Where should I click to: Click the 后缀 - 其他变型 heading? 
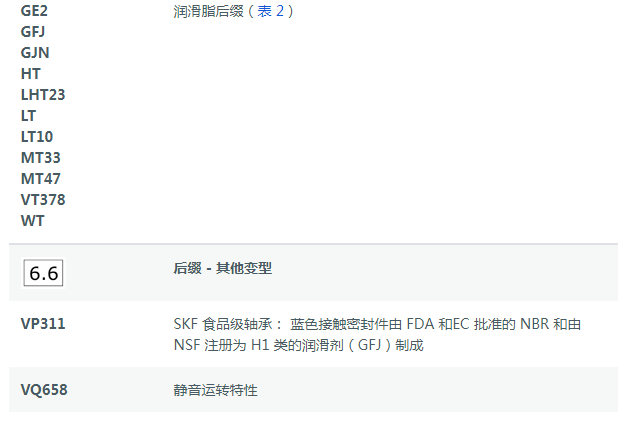point(222,268)
